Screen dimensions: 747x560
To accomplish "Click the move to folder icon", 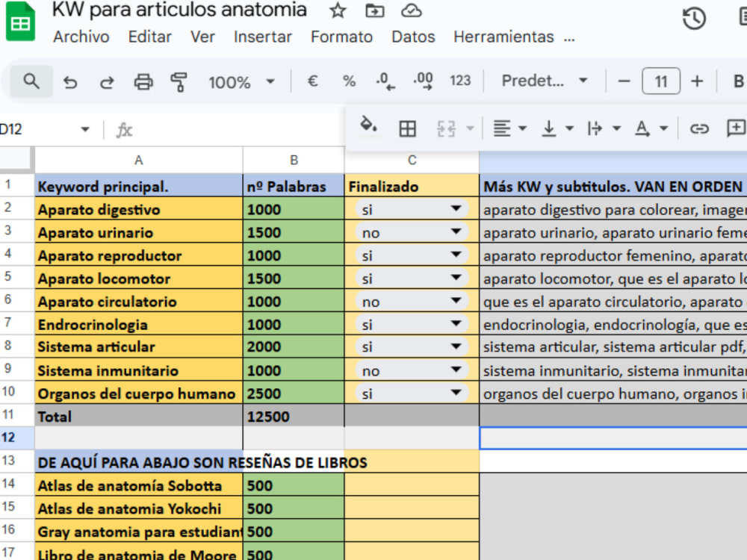I will (x=374, y=10).
